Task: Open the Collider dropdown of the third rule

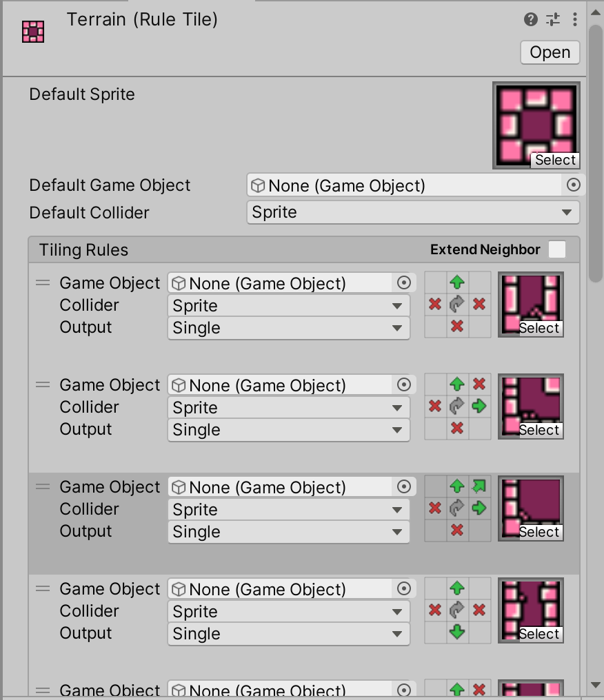Action: pyautogui.click(x=288, y=509)
